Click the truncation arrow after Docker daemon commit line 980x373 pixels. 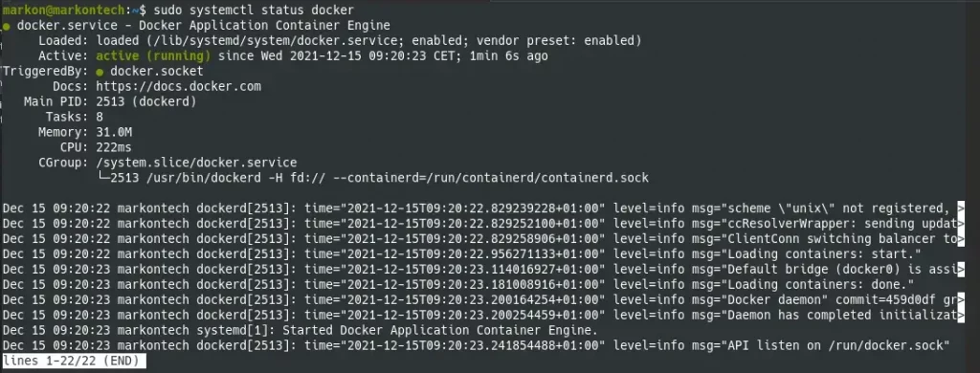[x=961, y=300]
